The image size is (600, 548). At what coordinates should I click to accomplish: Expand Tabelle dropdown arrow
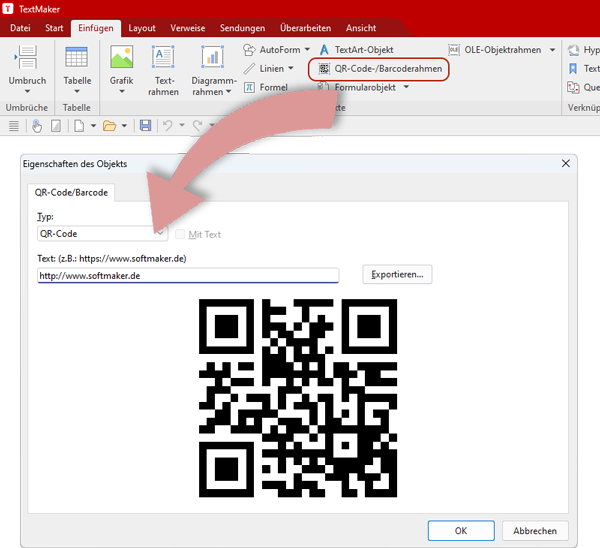click(77, 91)
